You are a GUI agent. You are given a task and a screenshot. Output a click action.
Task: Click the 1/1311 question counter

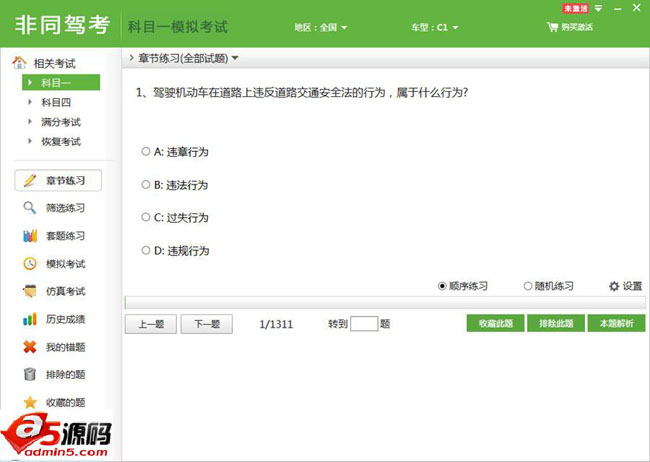(276, 324)
